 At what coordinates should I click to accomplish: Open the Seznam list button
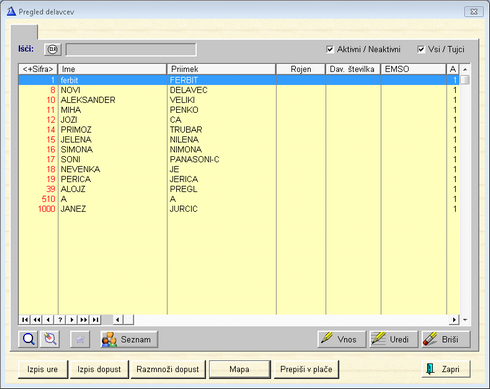coord(129,339)
